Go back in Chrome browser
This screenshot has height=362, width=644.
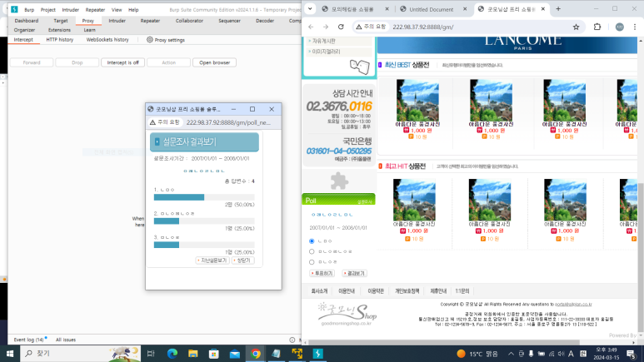point(311,27)
